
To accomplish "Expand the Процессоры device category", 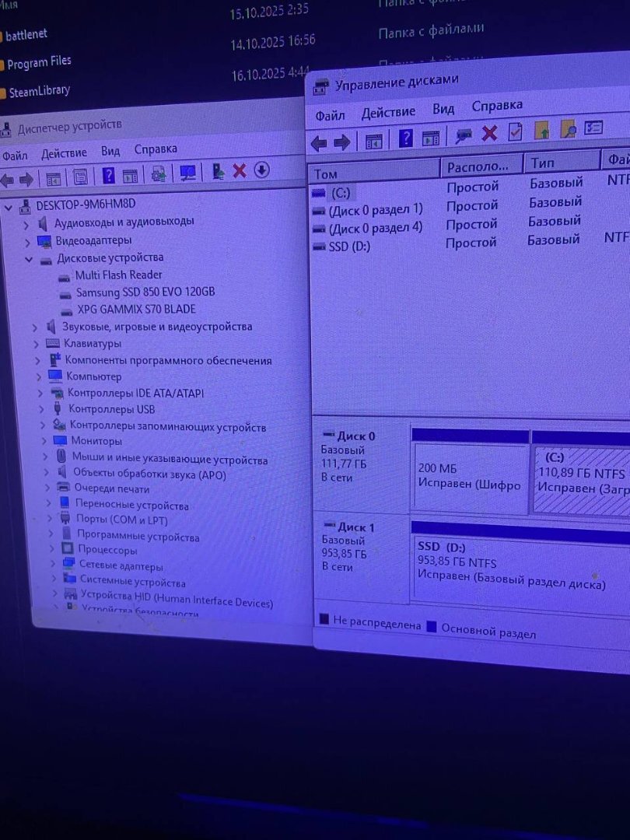I will point(51,550).
